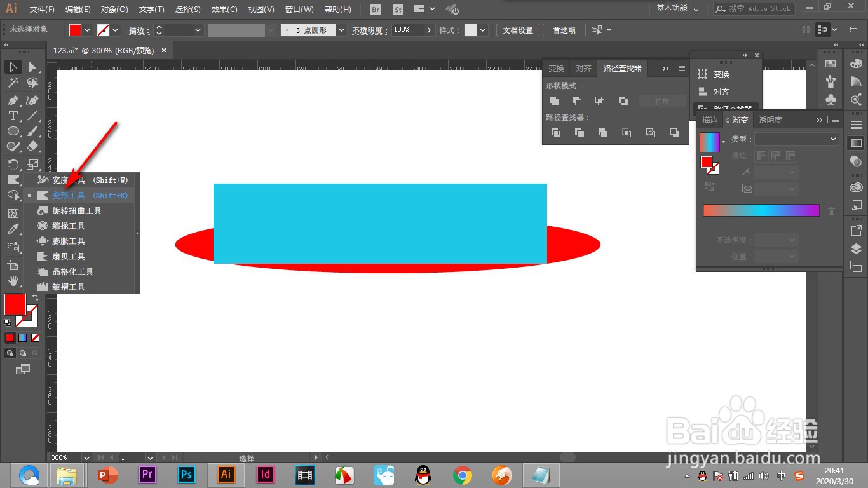Click Unite shape mode in Pathfinder
Screen dimensions: 868x488
(554, 101)
